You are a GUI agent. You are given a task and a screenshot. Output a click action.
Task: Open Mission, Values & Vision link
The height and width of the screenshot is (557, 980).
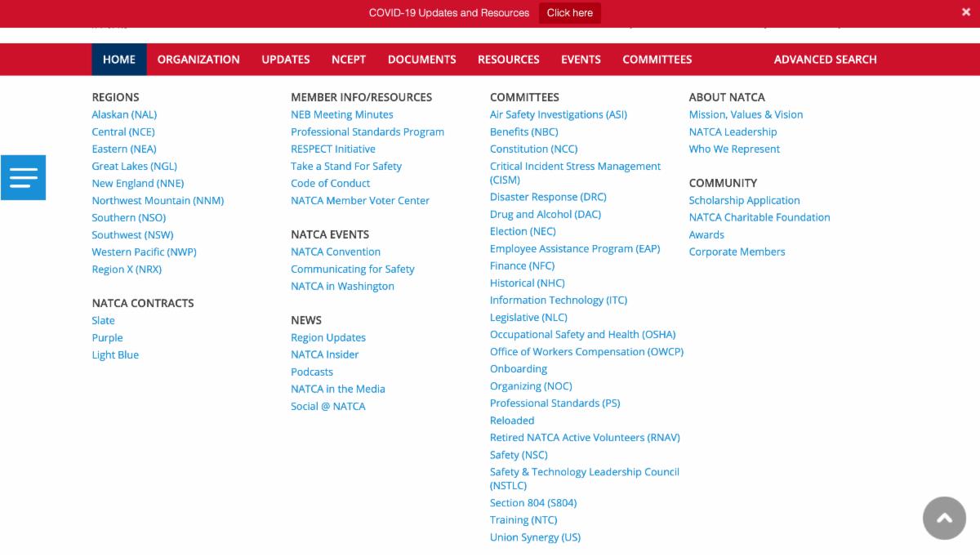(x=746, y=114)
